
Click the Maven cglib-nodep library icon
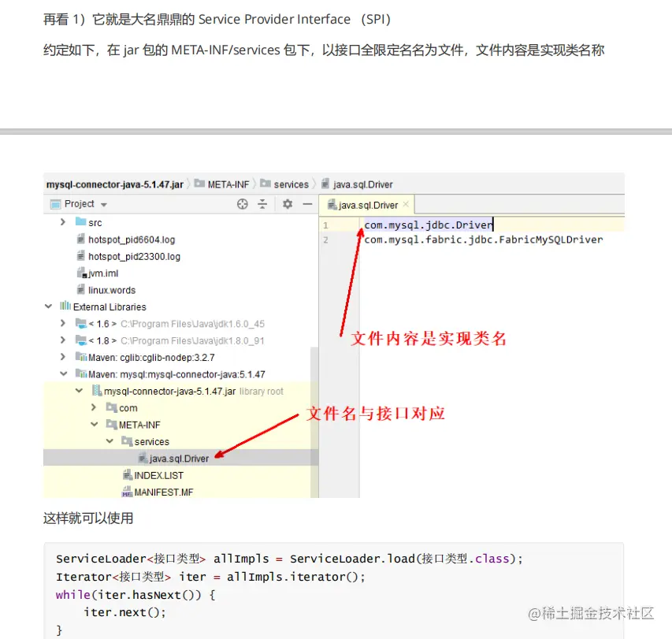[x=80, y=357]
